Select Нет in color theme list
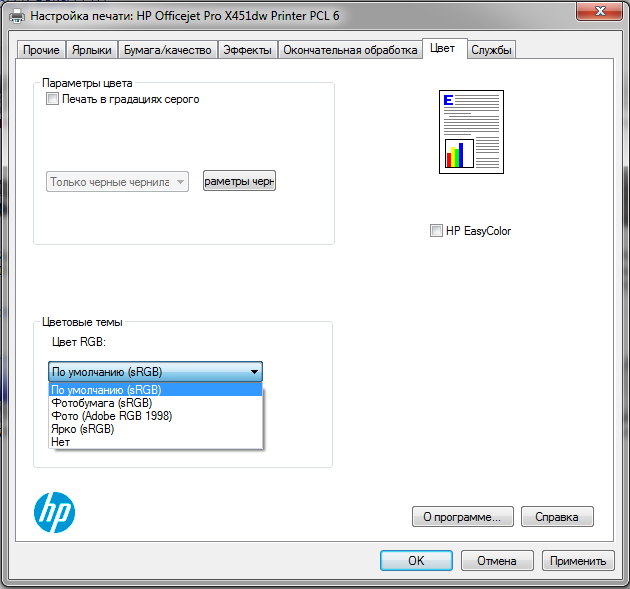Viewport: 630px width, 589px height. tap(155, 442)
